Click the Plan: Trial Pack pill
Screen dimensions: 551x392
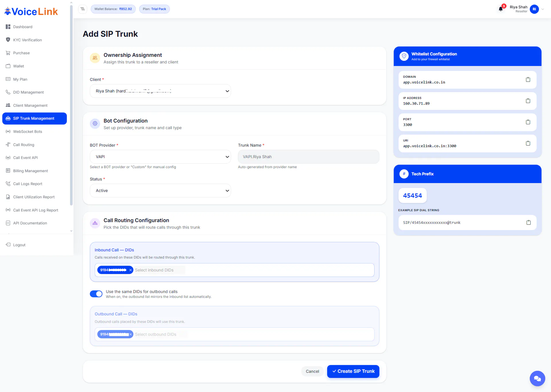154,9
